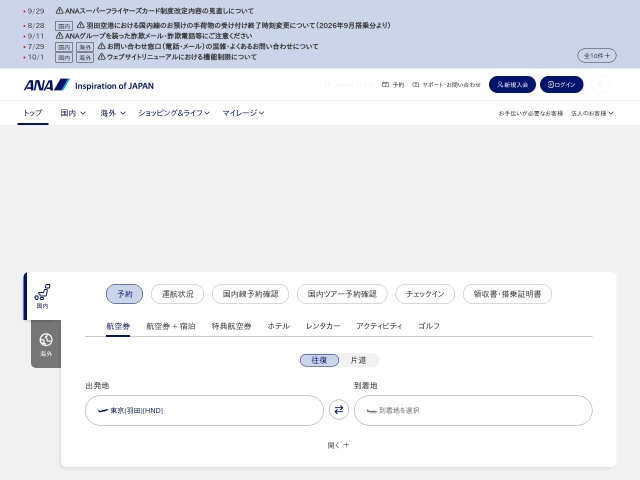640x480 pixels.
Task: Swap departure and arrival airports
Action: pos(339,410)
